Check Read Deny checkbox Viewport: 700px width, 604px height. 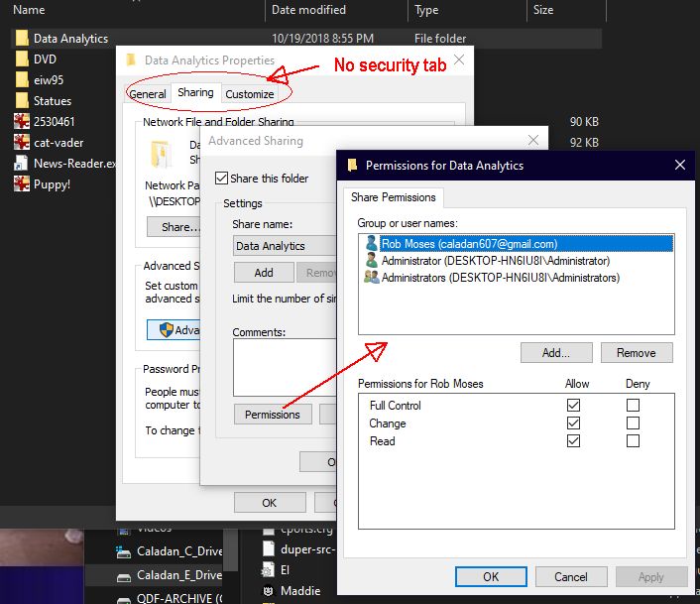click(x=633, y=441)
